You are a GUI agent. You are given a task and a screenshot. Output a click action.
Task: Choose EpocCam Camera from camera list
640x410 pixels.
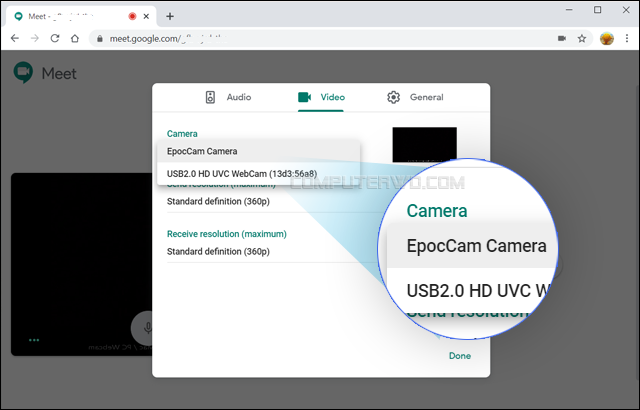coord(258,151)
